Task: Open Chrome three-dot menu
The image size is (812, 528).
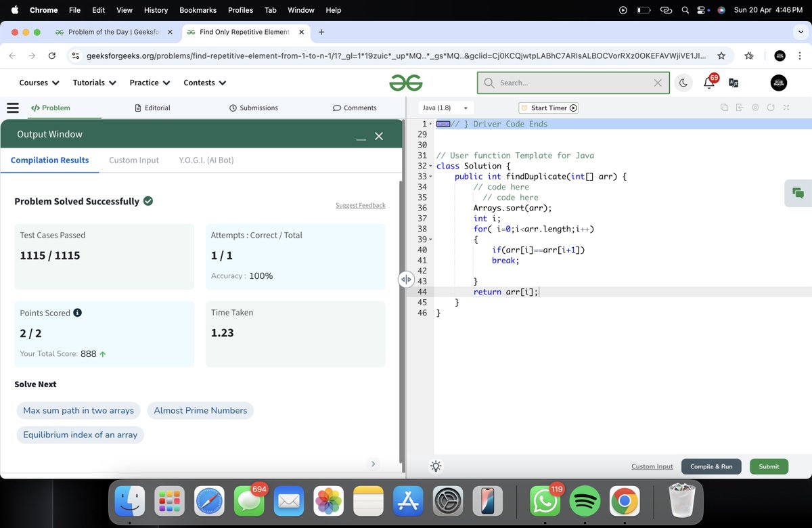Action: [x=800, y=56]
